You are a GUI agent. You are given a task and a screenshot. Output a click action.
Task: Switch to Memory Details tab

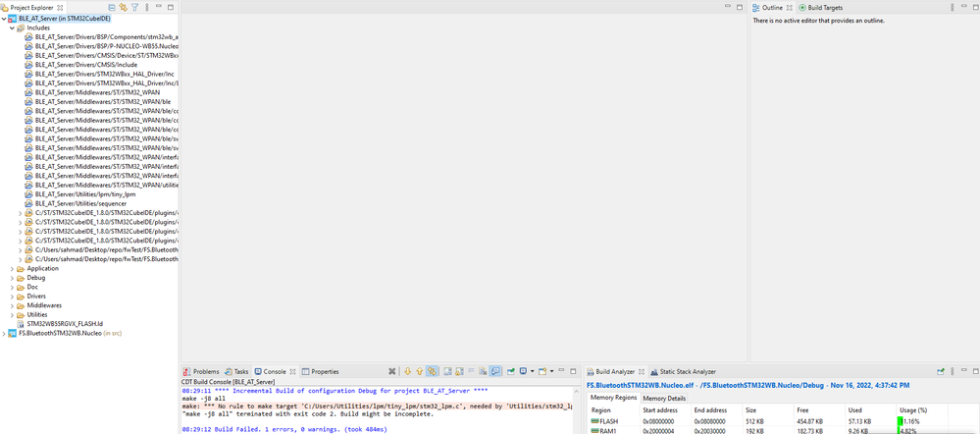coord(664,399)
